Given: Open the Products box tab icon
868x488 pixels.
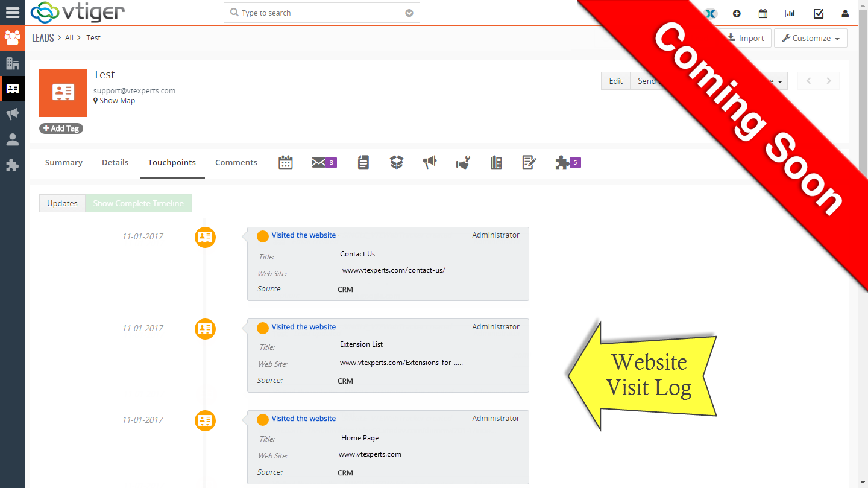Looking at the screenshot, I should tap(396, 162).
